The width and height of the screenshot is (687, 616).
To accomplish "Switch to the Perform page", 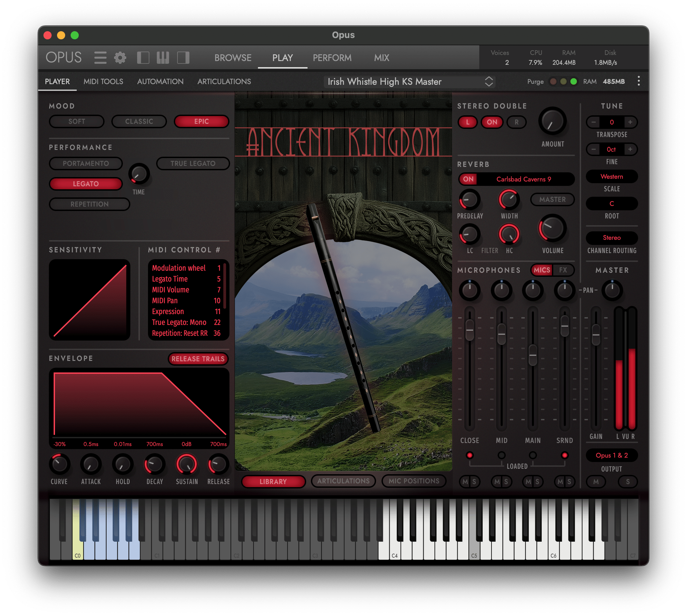I will pos(332,58).
